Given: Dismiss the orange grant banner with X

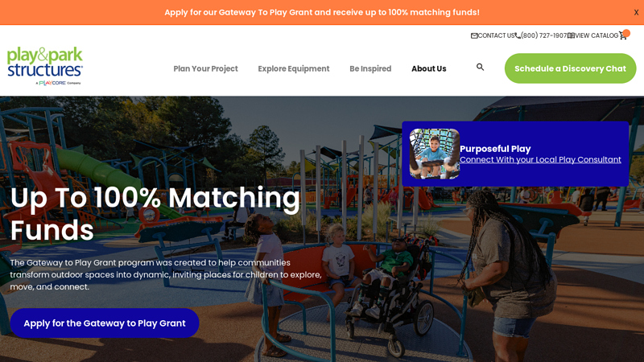Looking at the screenshot, I should point(636,12).
